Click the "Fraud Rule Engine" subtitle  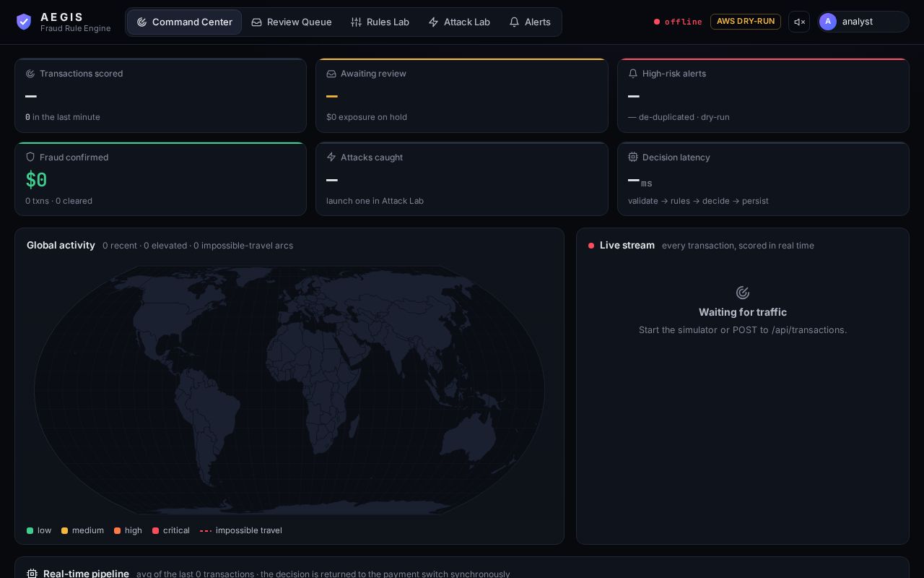tap(76, 28)
